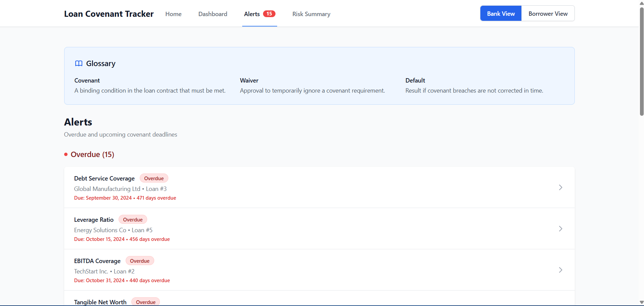Viewport: 644px width, 306px height.
Task: Click 'Overdue and upcoming covenant deadlines' subtitle
Action: pos(121,135)
